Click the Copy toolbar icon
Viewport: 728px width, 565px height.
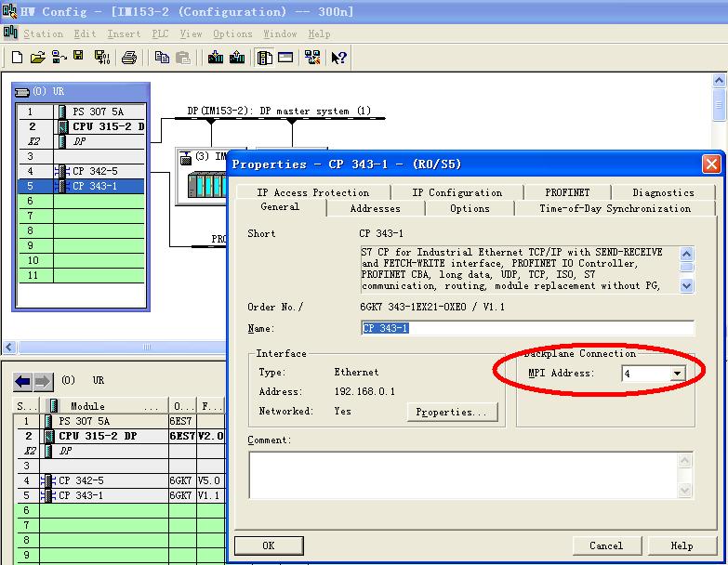click(x=162, y=58)
